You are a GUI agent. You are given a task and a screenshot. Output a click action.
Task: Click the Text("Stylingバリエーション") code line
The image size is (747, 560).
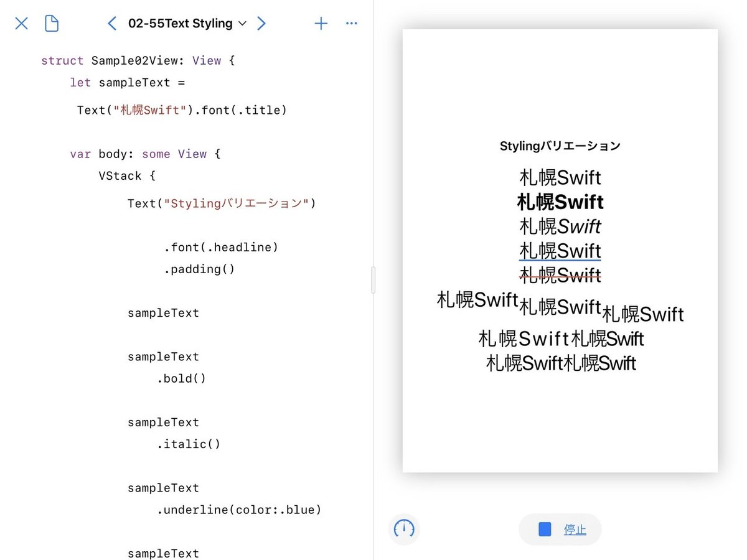pos(222,203)
